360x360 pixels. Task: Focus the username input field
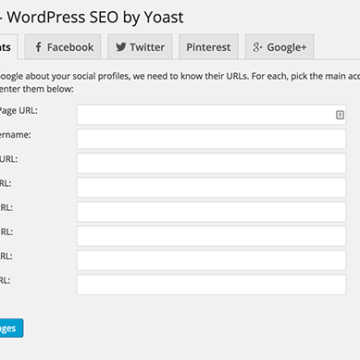coord(211,139)
